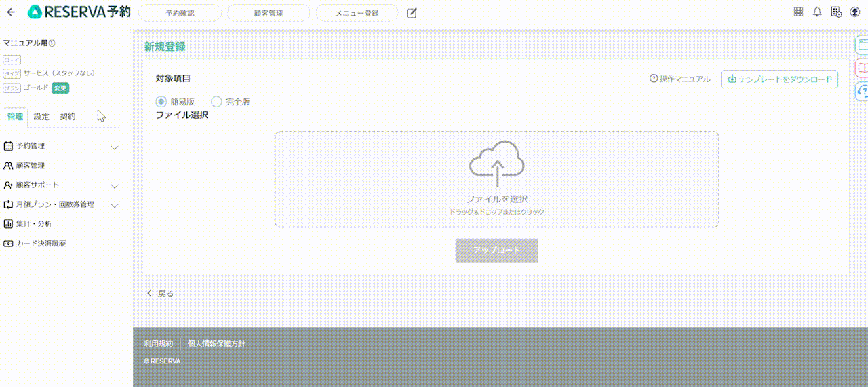868x387 pixels.
Task: Click the RESERVA予約 logo
Action: tap(79, 12)
